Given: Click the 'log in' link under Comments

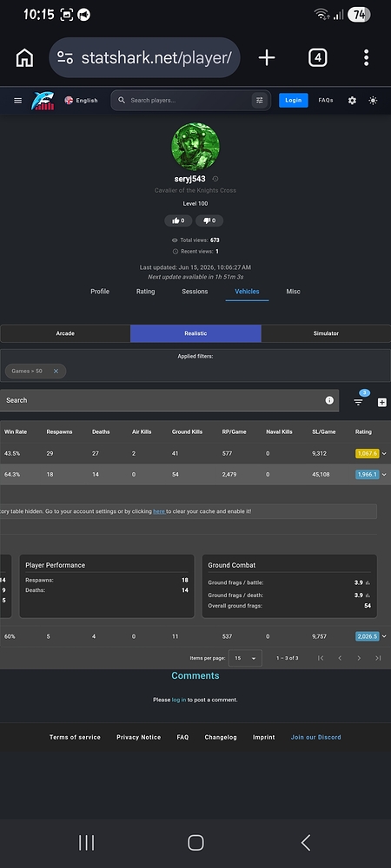Looking at the screenshot, I should pos(179,700).
